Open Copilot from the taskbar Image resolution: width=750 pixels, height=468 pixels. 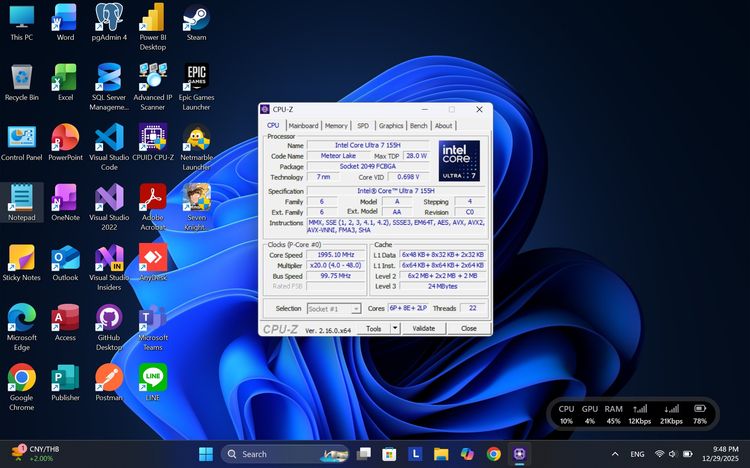(x=467, y=454)
